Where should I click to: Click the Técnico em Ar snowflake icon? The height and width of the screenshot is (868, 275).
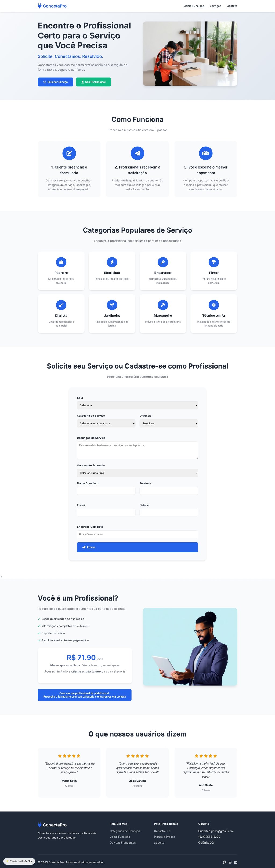[x=214, y=305]
